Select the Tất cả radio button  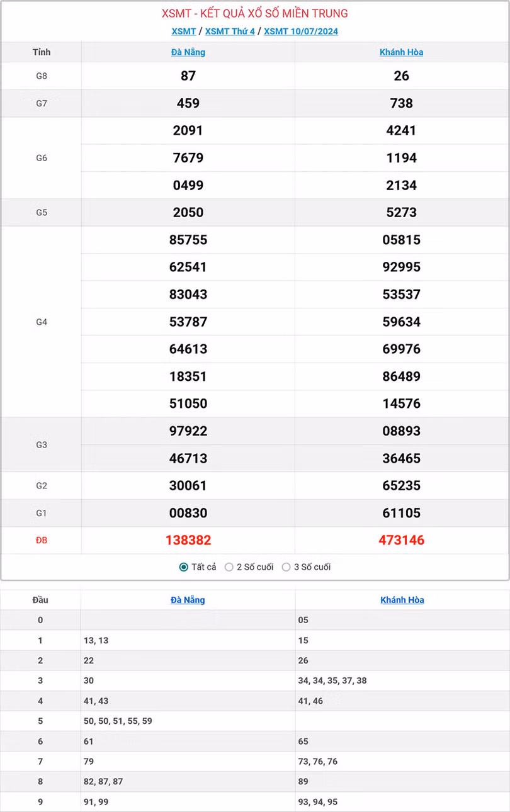(184, 567)
